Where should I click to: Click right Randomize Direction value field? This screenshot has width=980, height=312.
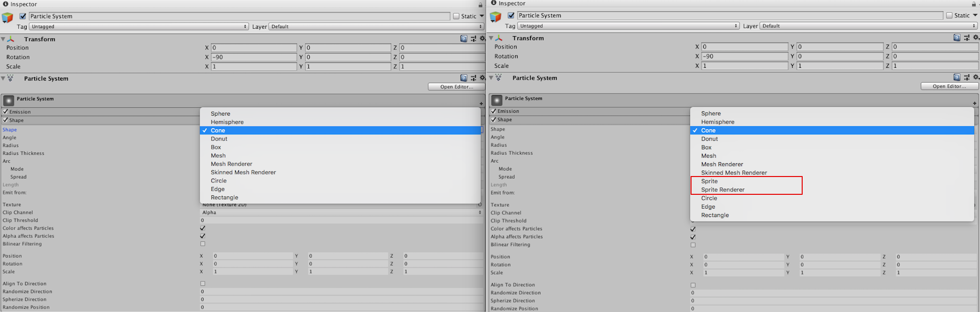pyautogui.click(x=834, y=293)
